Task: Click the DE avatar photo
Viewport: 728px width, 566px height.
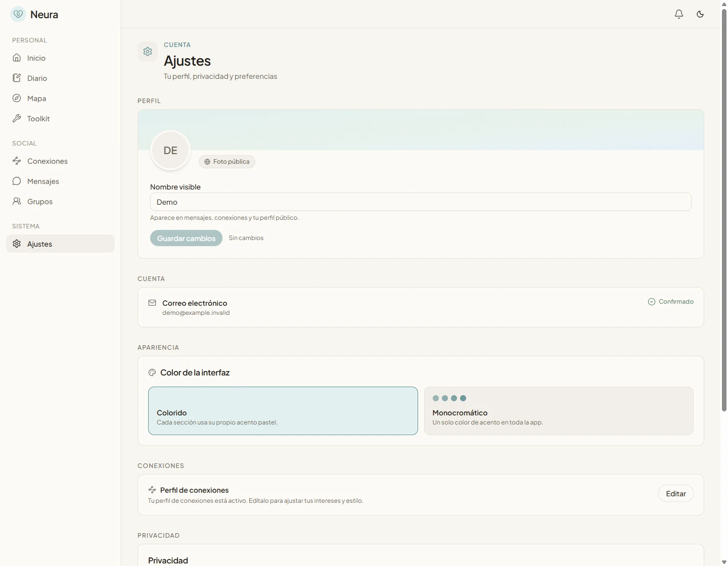Action: (x=170, y=150)
